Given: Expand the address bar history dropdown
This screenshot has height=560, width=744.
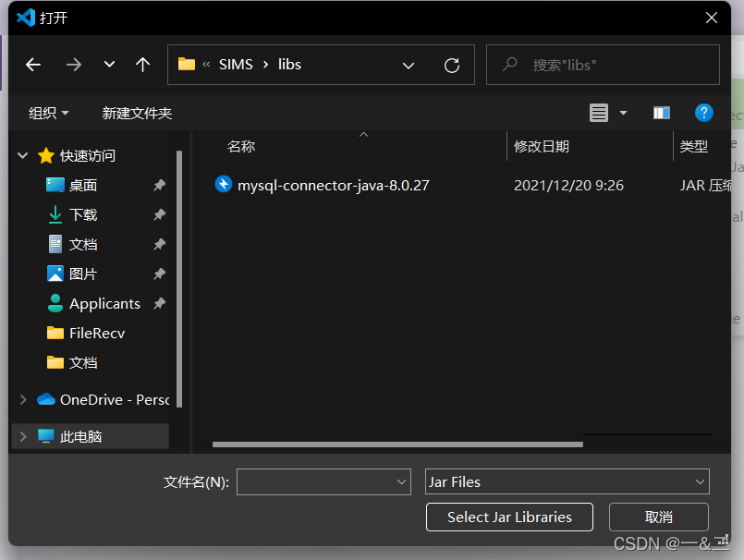Looking at the screenshot, I should pos(409,65).
